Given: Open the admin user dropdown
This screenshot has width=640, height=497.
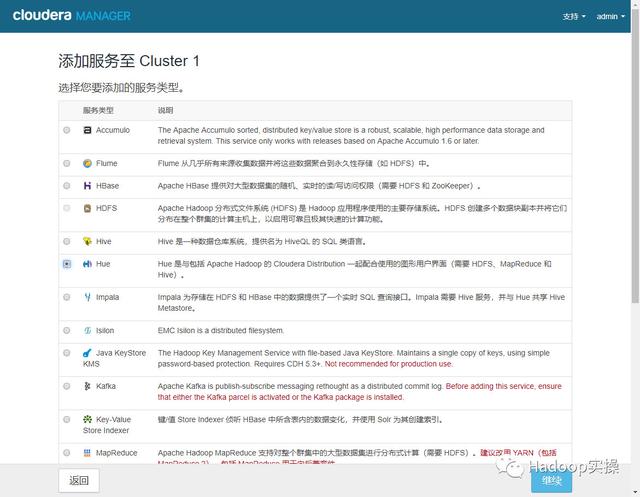Looking at the screenshot, I should click(x=610, y=16).
